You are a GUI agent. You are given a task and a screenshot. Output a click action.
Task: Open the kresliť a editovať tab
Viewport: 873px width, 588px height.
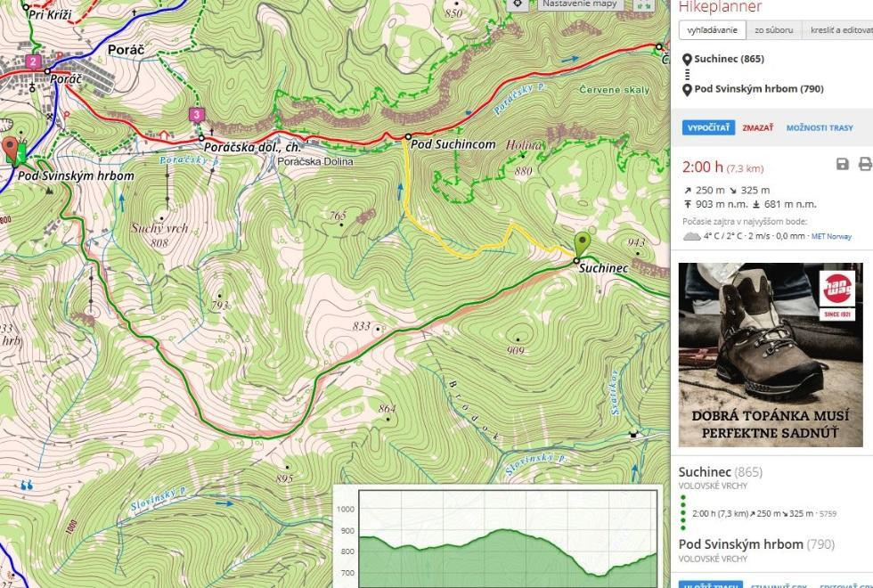840,30
